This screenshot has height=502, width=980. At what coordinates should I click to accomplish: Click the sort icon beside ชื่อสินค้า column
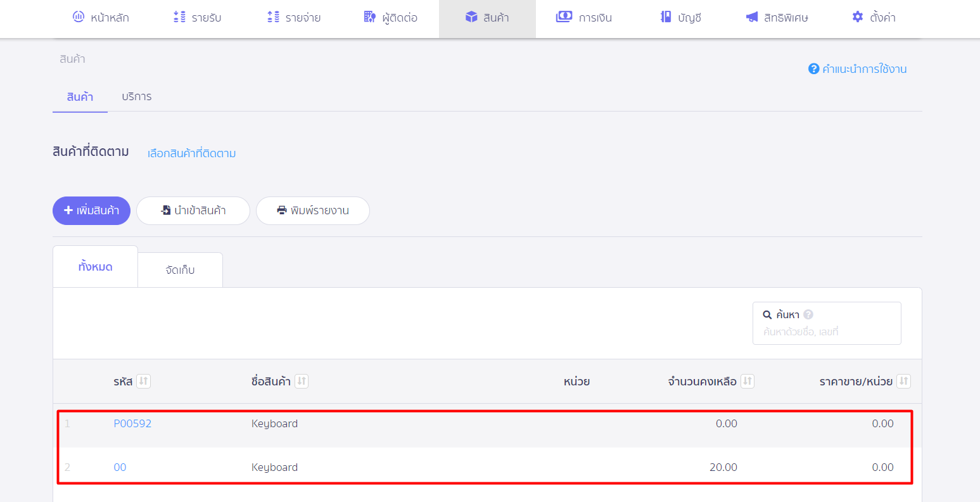pos(302,381)
